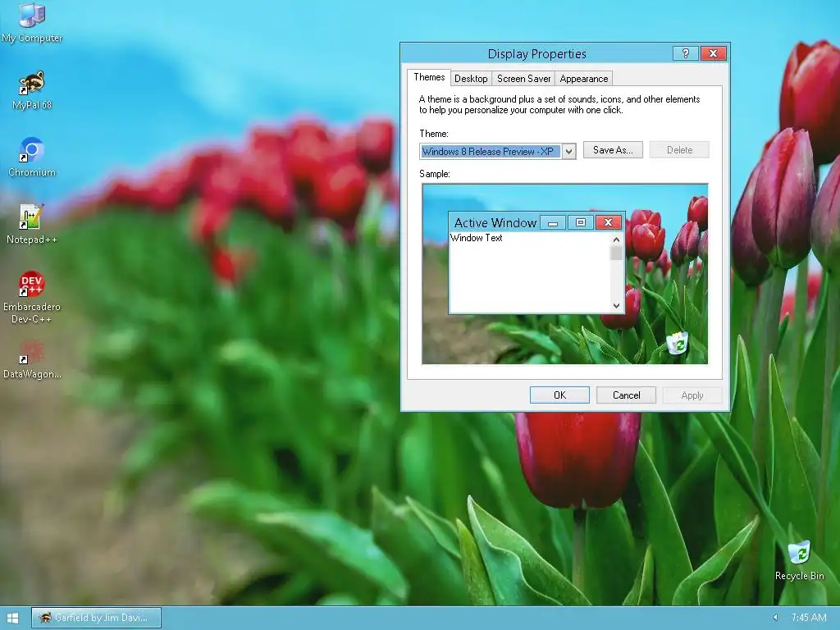
Task: Select the Chromium desktop shortcut
Action: pyautogui.click(x=32, y=157)
